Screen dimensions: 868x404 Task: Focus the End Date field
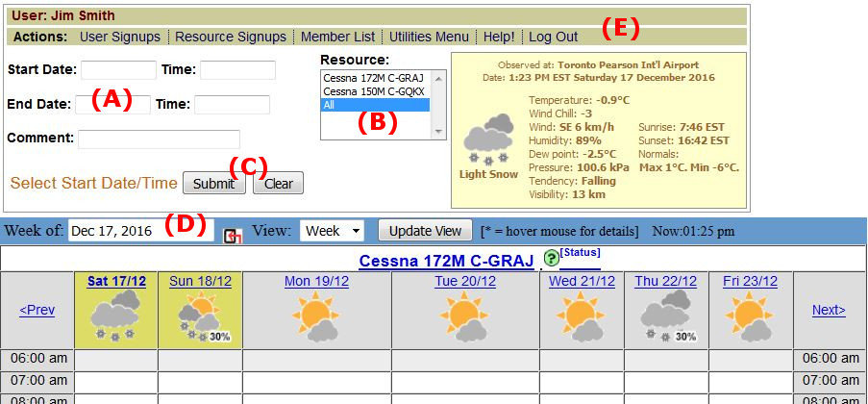point(112,105)
